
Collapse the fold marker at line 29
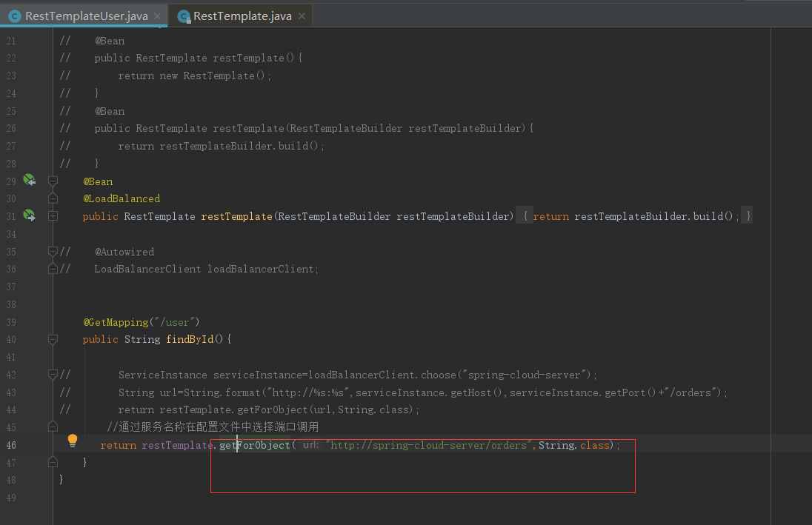[53, 181]
